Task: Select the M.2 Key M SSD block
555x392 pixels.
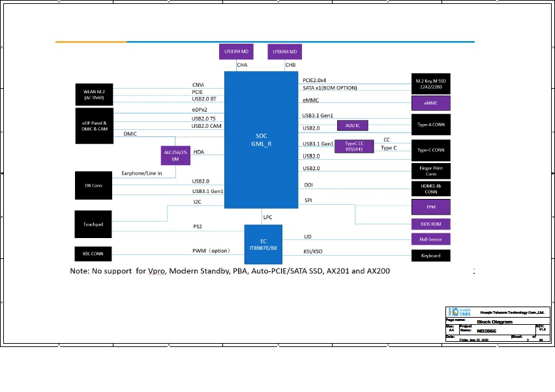Action: tap(430, 83)
